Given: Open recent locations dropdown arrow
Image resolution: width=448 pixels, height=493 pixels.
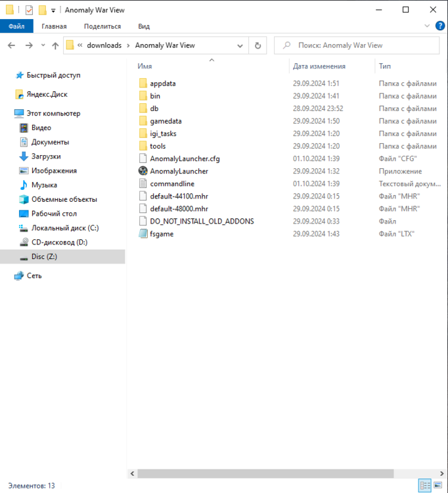Looking at the screenshot, I should pos(43,45).
